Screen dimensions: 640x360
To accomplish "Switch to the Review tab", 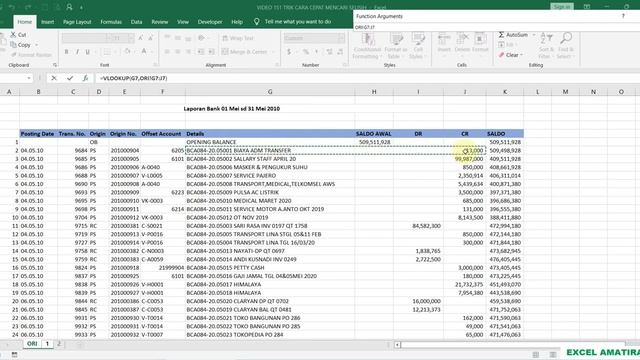I will tap(160, 22).
